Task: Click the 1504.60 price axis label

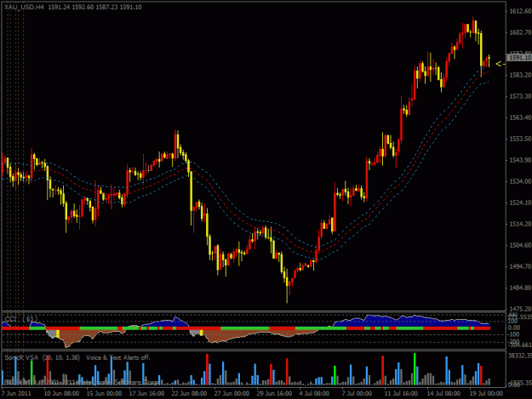Action: point(520,245)
